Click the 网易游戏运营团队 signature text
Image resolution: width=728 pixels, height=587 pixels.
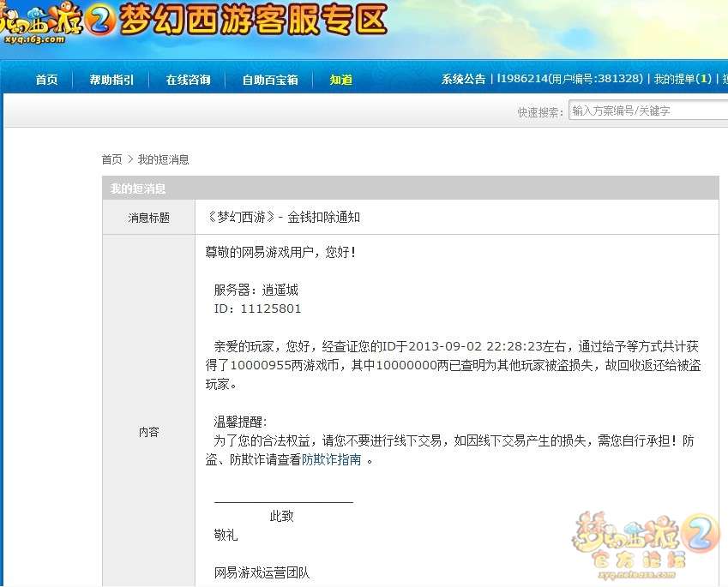tap(262, 572)
